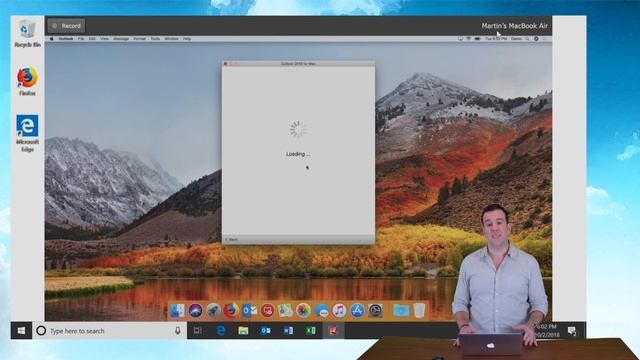Open the Message menu in the Mac menu bar
Screen dimensions: 640x360
coord(121,39)
